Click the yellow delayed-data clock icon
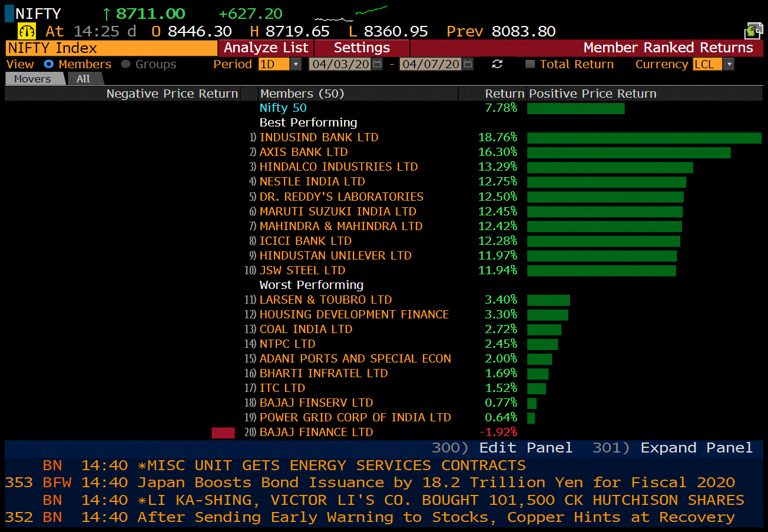The height and width of the screenshot is (532, 768). (27, 31)
